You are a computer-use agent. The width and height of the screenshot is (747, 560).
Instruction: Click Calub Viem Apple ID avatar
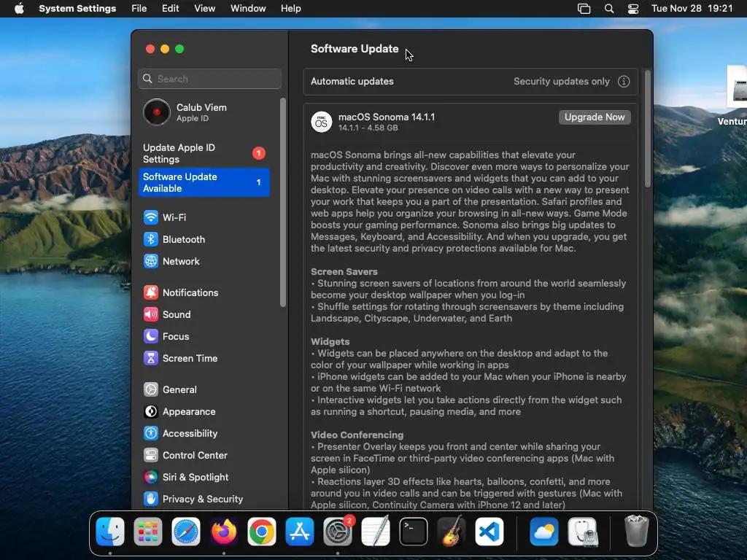[x=156, y=112]
